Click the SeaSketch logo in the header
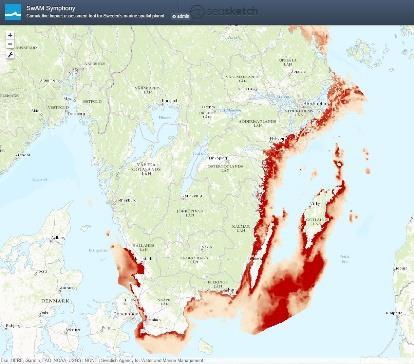Screen dimensions: 414x364 224,11
